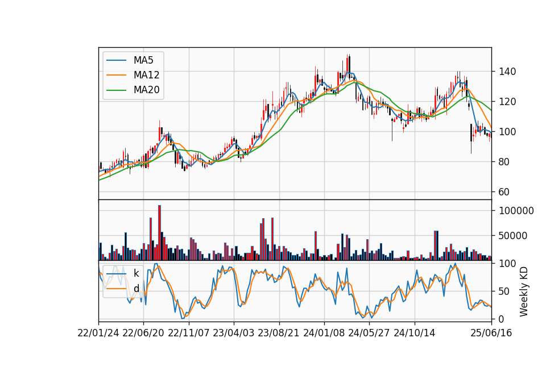Click the 120 price axis label
The height and width of the screenshot is (392, 546).
coord(507,102)
